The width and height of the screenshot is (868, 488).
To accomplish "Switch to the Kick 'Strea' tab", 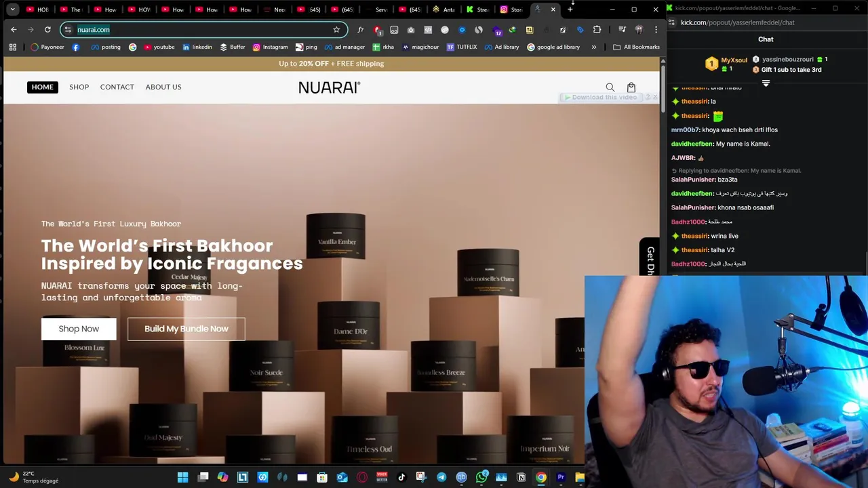I will 478,9.
